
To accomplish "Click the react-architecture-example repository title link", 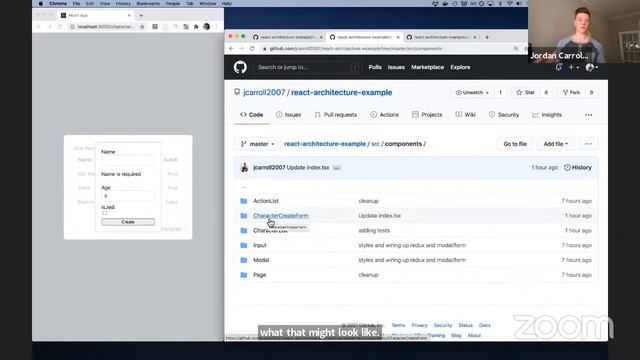I will pos(341,92).
